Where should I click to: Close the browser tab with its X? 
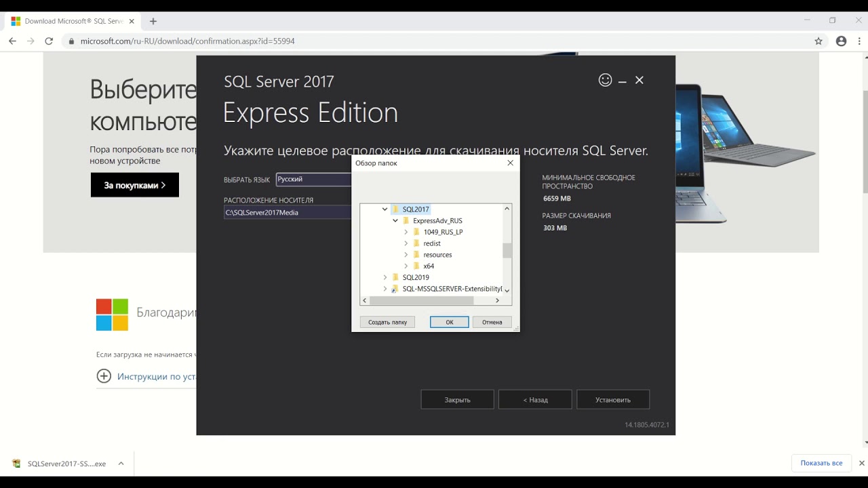pos(131,21)
